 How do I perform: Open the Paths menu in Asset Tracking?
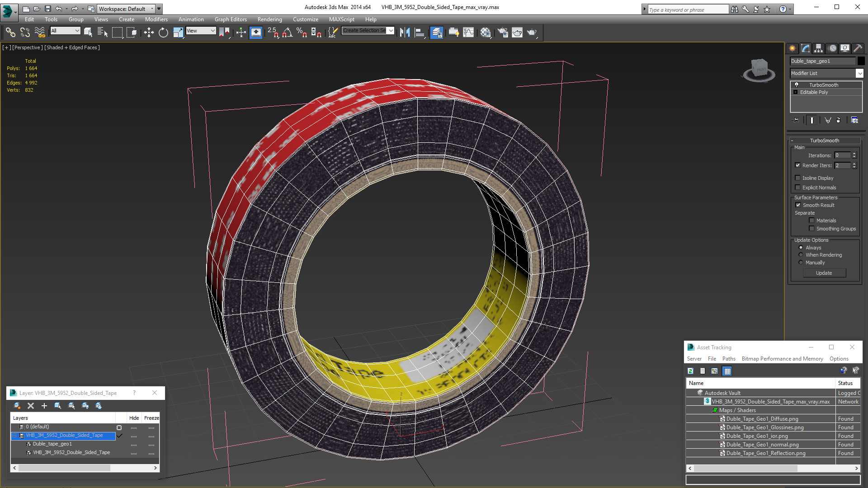point(729,359)
